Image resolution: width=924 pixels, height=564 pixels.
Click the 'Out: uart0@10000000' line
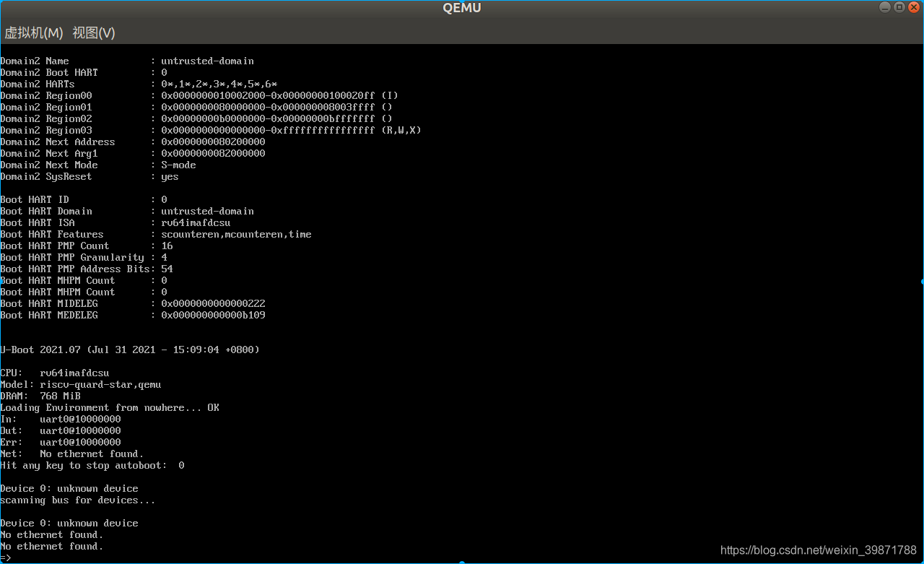click(x=61, y=430)
